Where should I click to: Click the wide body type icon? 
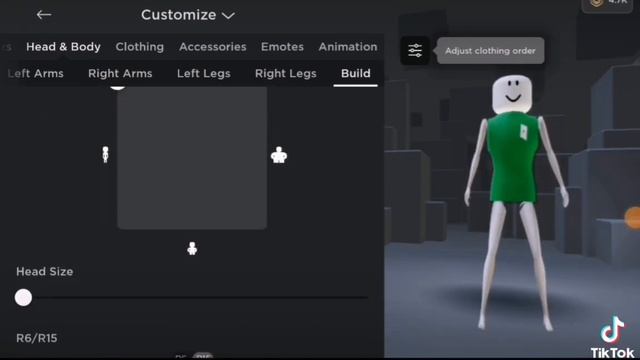(279, 155)
